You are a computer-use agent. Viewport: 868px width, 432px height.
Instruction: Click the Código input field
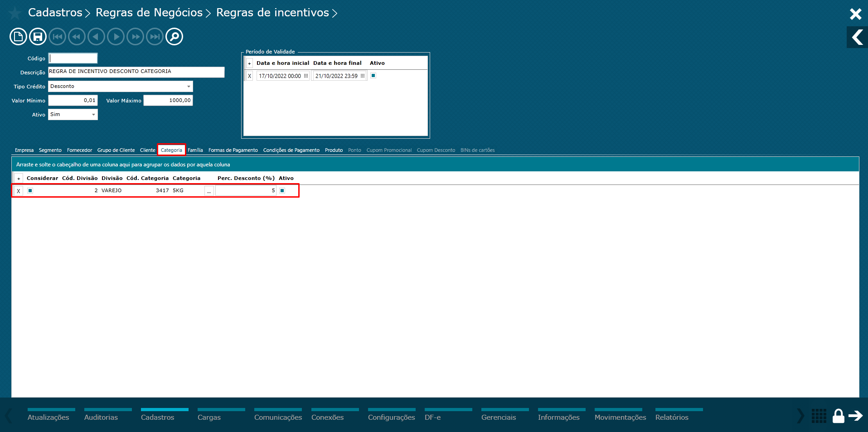click(73, 58)
